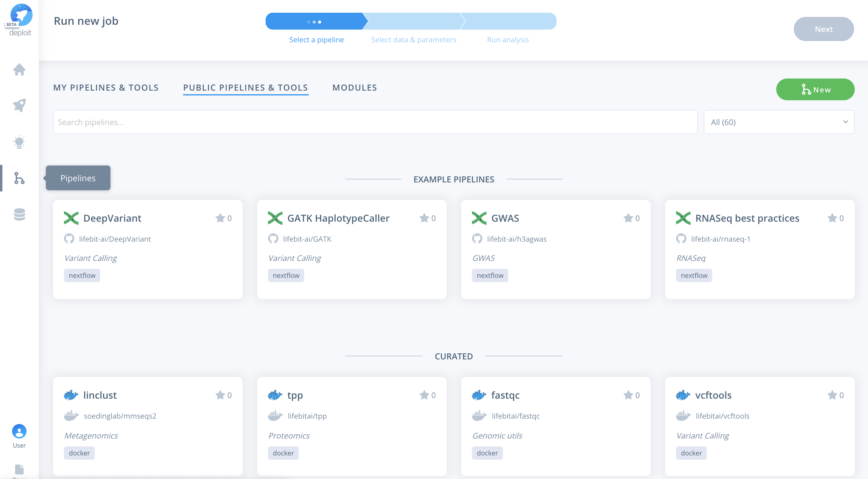Focus the Search pipelines input field
Screen dimensions: 868x479
coord(375,122)
